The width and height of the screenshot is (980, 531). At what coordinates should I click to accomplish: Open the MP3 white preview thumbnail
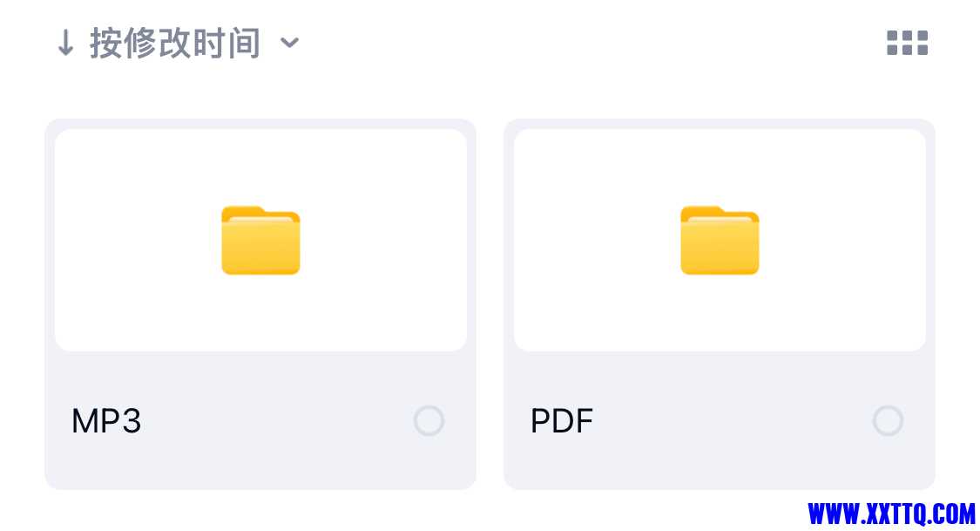pyautogui.click(x=260, y=240)
